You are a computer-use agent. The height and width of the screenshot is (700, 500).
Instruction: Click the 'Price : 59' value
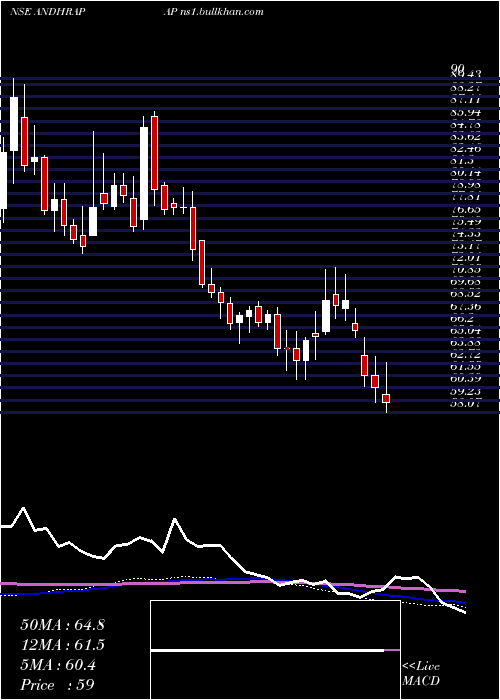[58, 685]
